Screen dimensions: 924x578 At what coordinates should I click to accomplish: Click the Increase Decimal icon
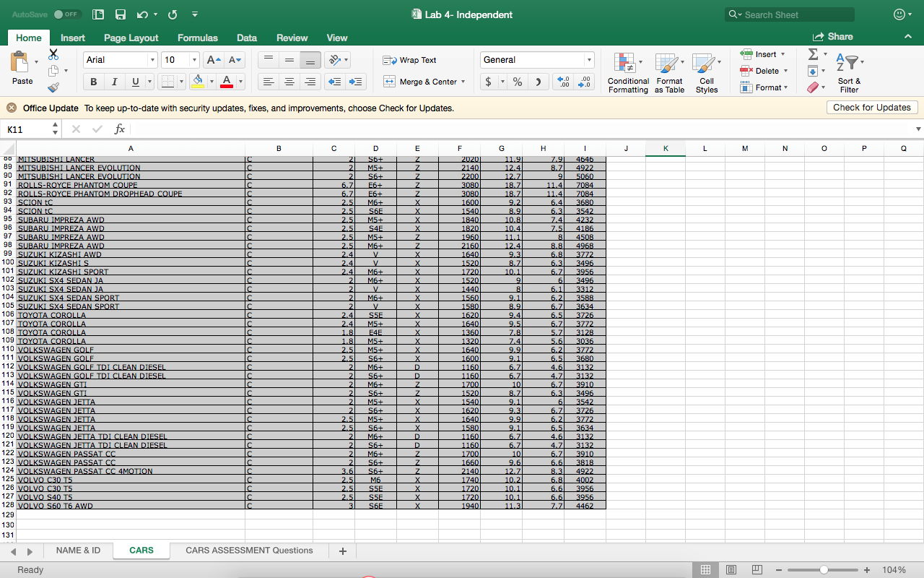pyautogui.click(x=564, y=82)
